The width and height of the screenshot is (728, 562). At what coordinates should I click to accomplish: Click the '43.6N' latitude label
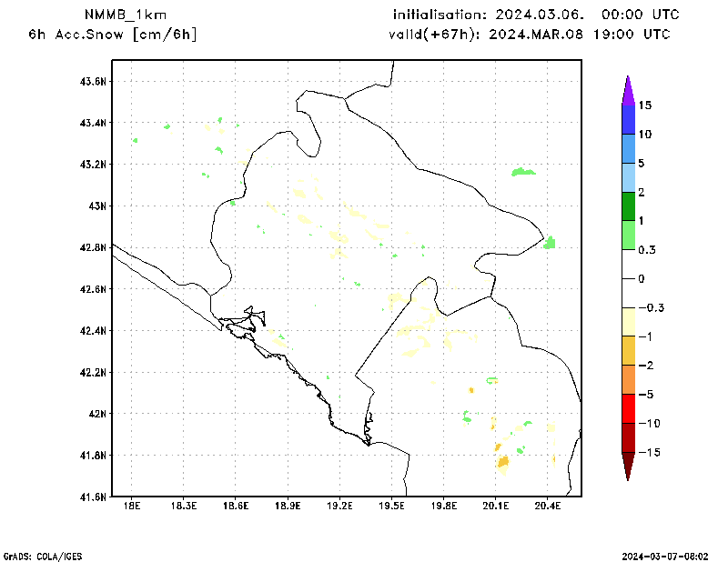coord(93,82)
